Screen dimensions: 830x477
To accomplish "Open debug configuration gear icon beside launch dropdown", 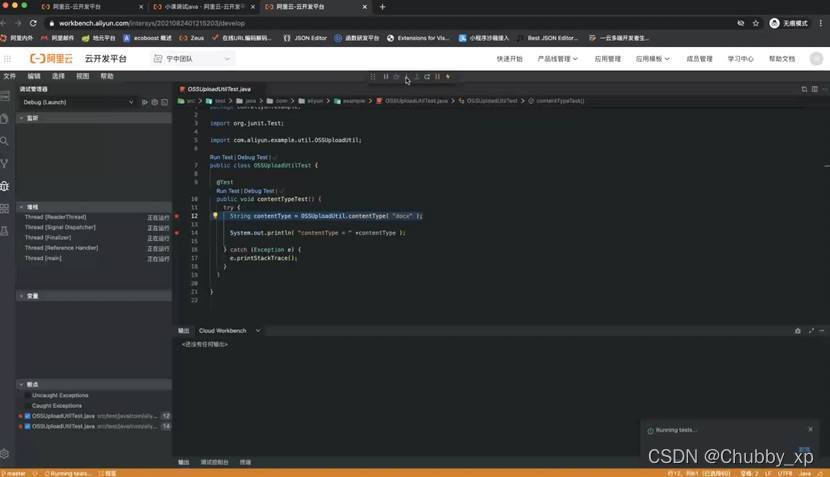I will tap(155, 102).
